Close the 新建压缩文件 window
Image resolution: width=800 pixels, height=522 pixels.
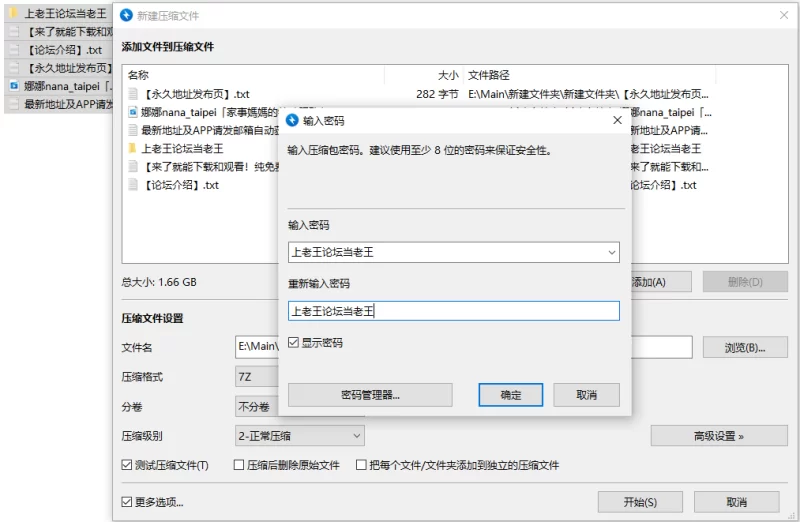click(784, 15)
